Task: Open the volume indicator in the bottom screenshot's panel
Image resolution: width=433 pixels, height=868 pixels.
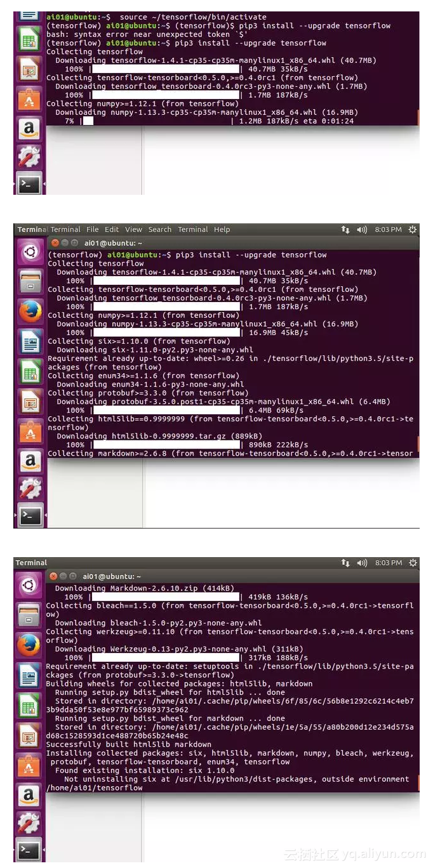Action: [x=362, y=563]
